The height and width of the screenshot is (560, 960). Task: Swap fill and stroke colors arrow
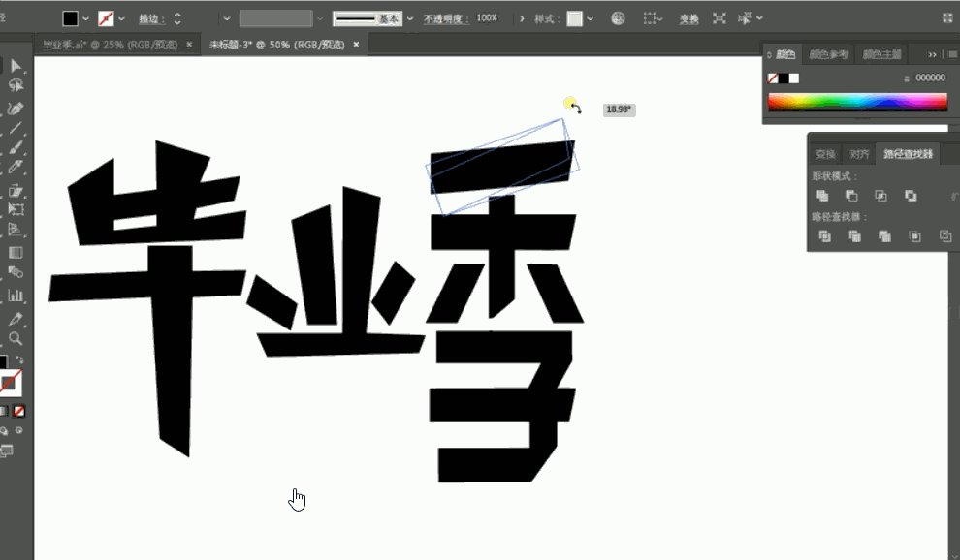[19, 359]
